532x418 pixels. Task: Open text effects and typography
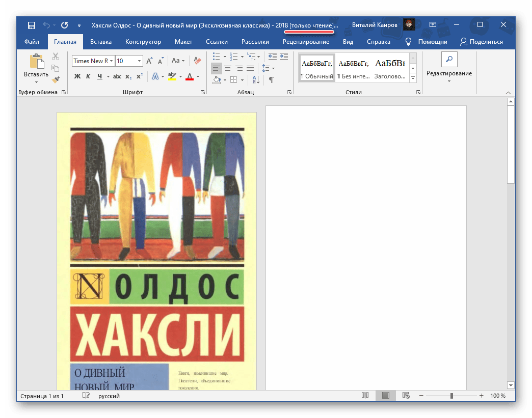point(155,76)
